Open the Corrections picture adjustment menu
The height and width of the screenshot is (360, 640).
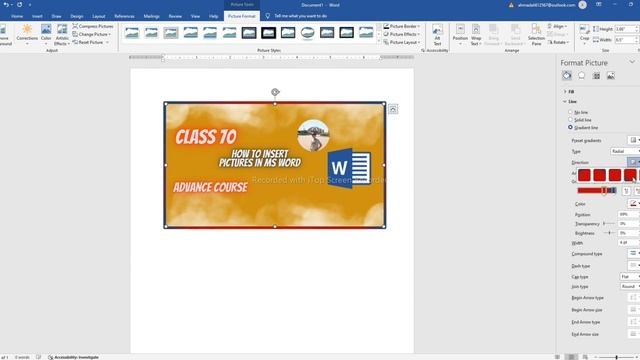(x=27, y=33)
